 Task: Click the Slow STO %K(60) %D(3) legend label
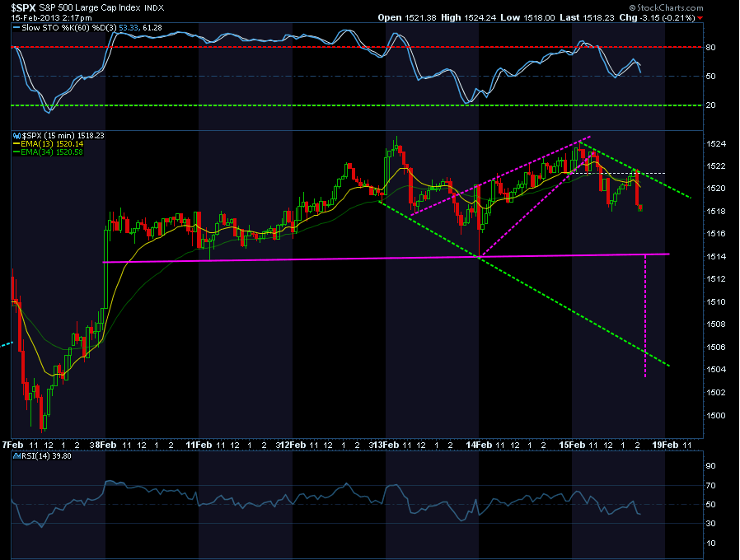pyautogui.click(x=69, y=28)
